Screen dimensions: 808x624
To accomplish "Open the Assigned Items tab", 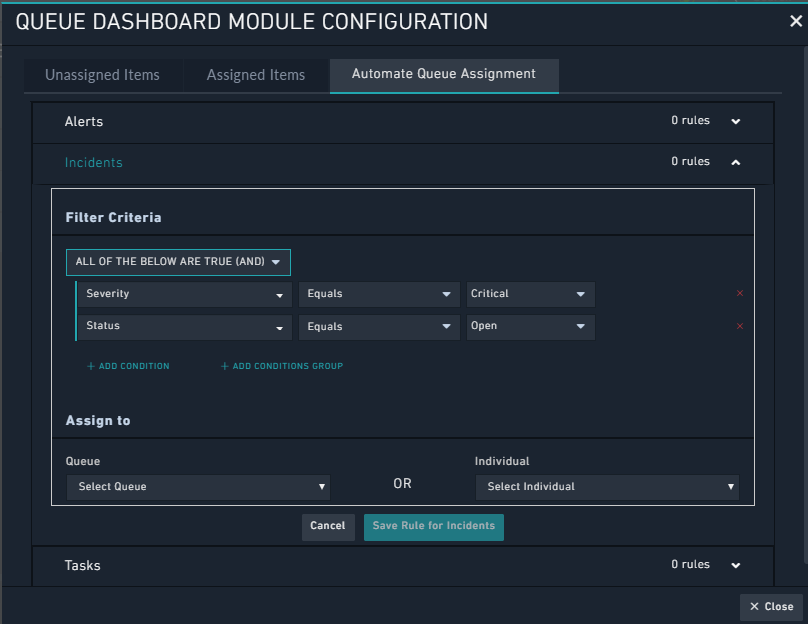I will (256, 75).
